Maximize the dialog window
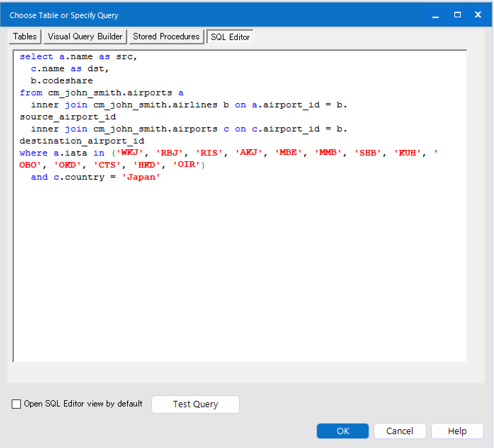Screen dimensions: 494x448 tap(457, 15)
